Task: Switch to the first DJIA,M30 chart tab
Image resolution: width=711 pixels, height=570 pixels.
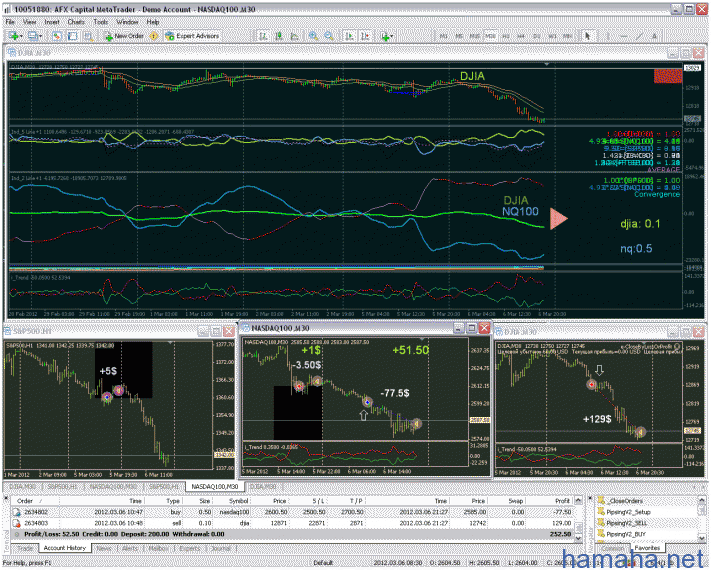Action: (x=23, y=487)
